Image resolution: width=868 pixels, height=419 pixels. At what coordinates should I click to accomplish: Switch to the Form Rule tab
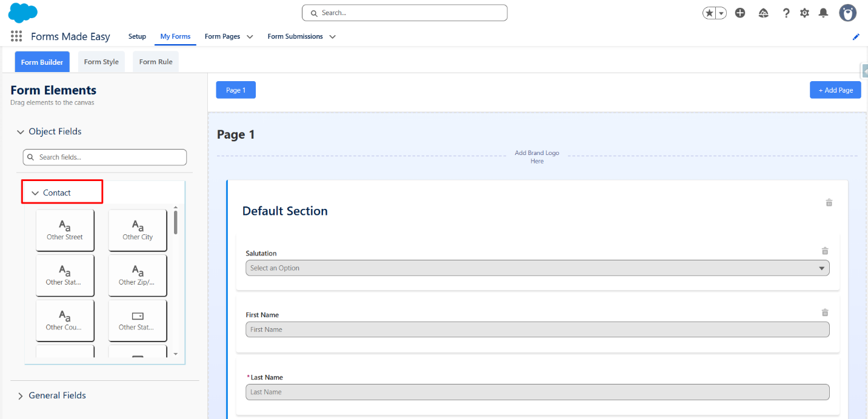(x=156, y=62)
